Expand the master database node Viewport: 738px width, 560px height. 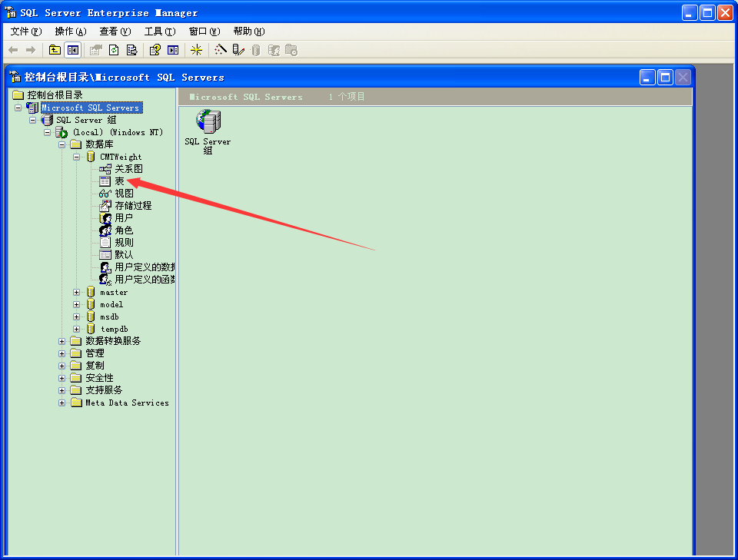(x=76, y=293)
